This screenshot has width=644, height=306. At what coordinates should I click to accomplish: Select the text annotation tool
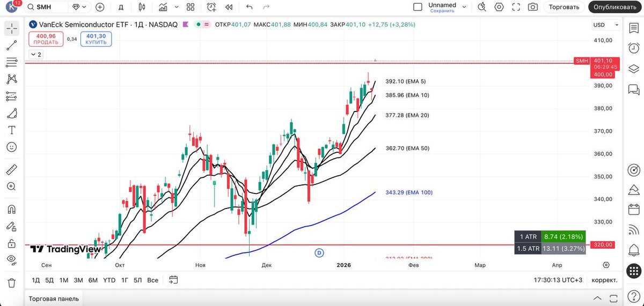coord(11,130)
